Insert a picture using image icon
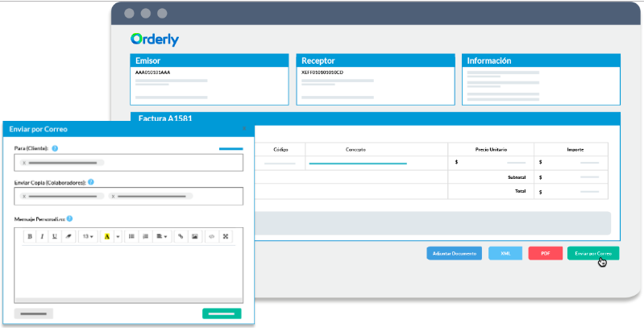 click(194, 236)
